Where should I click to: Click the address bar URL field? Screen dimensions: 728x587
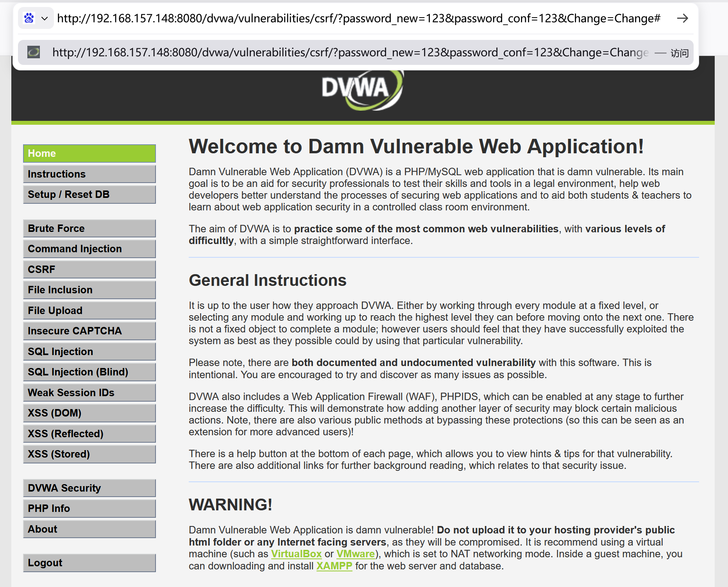(359, 18)
